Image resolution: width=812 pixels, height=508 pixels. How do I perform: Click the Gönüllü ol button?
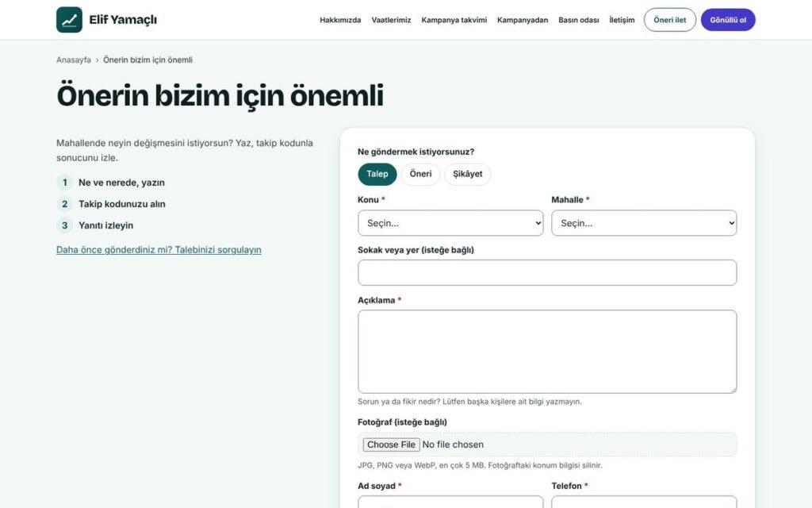728,20
